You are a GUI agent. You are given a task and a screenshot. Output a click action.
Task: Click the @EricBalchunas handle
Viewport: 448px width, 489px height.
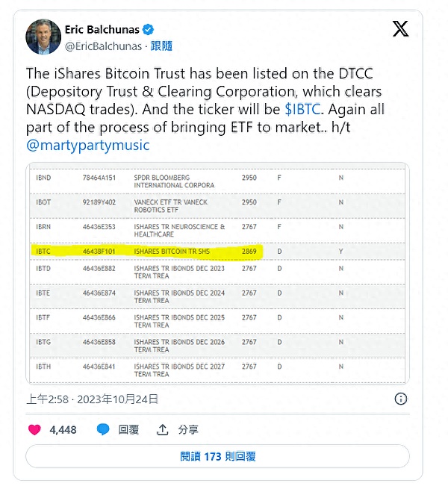tap(104, 46)
